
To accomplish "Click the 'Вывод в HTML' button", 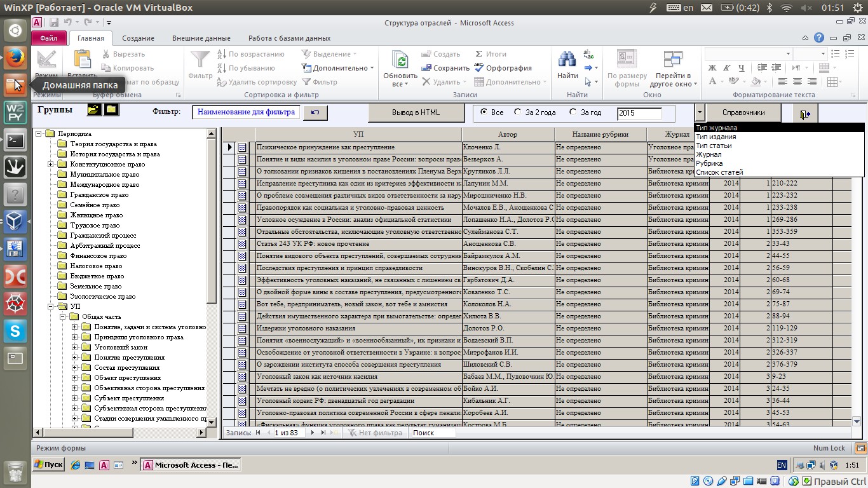I will pos(416,112).
